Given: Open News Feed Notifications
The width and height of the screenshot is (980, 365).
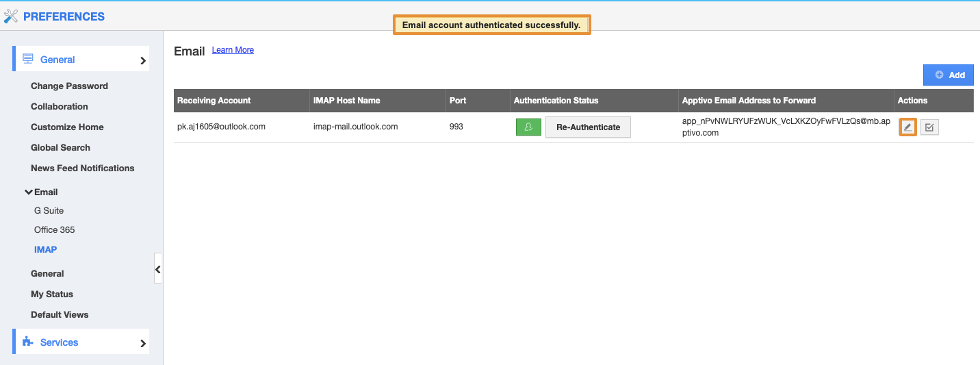Looking at the screenshot, I should pyautogui.click(x=83, y=168).
